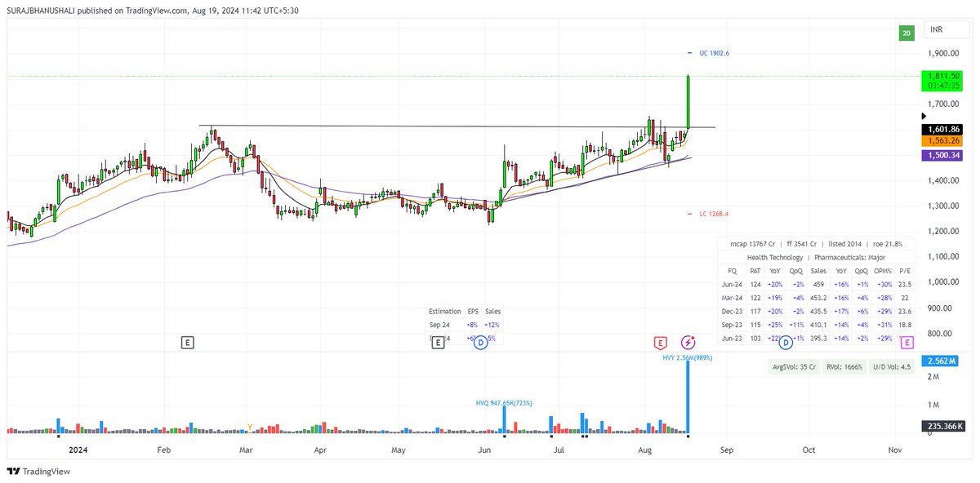
Task: Click the red earnings E marker in August
Action: 660,343
